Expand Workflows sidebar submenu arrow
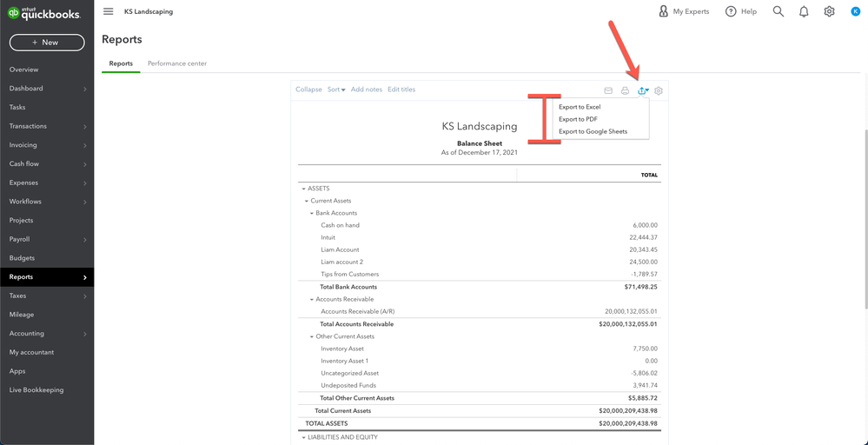The image size is (868, 445). point(85,202)
